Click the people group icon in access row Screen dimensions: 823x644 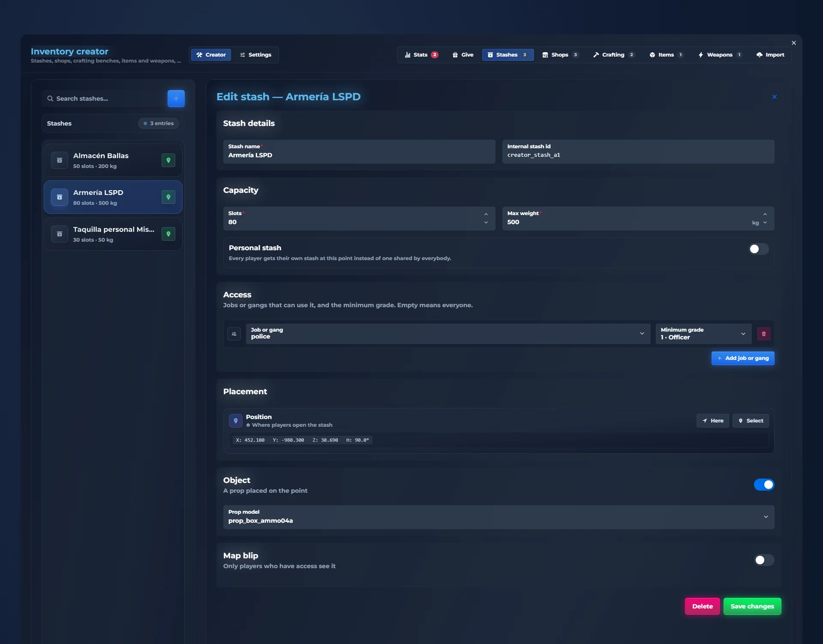tap(234, 334)
